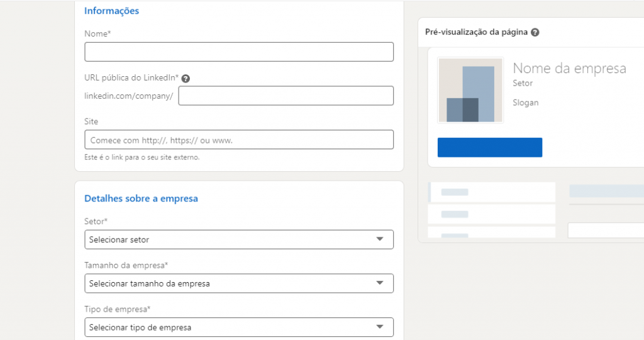The height and width of the screenshot is (340, 644).
Task: Click the linkedin.com/company/ URL prefix text
Action: 129,96
